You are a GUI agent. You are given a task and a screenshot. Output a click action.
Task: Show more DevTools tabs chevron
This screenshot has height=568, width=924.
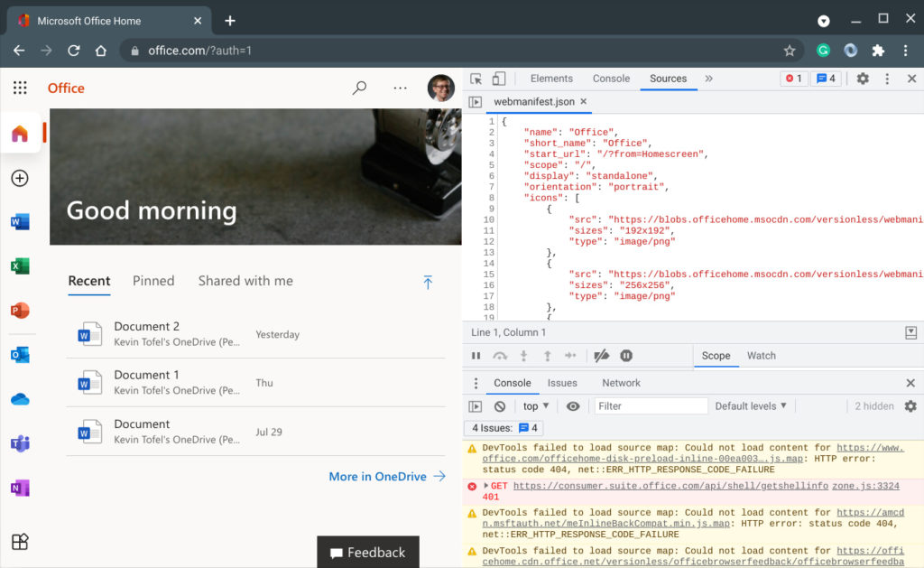coord(709,79)
